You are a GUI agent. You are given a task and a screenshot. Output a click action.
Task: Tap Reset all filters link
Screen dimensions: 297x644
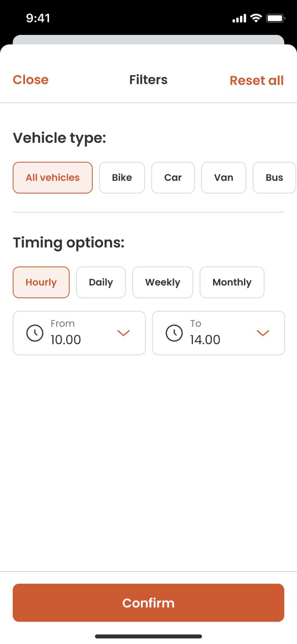[x=256, y=80]
